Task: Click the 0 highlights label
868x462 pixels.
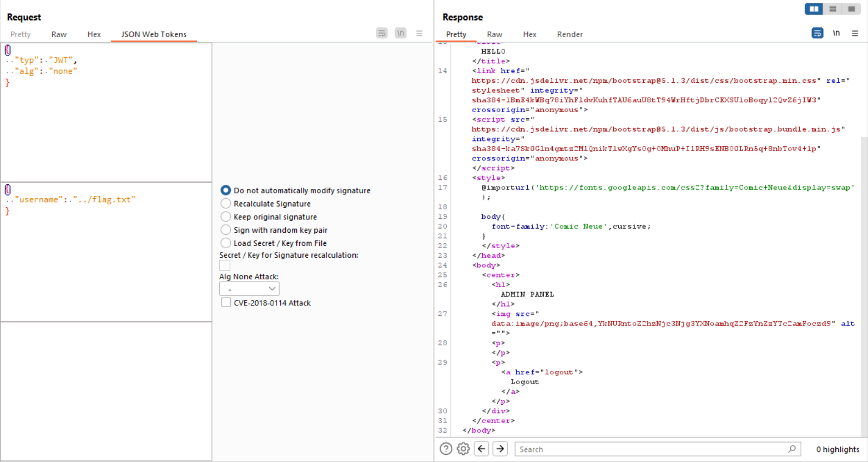Action: (x=837, y=449)
